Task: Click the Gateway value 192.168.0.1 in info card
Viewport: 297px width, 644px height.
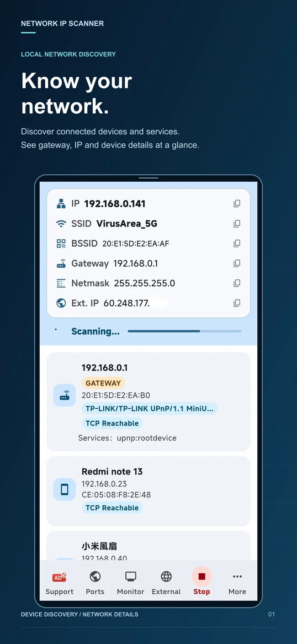Action: pyautogui.click(x=135, y=264)
